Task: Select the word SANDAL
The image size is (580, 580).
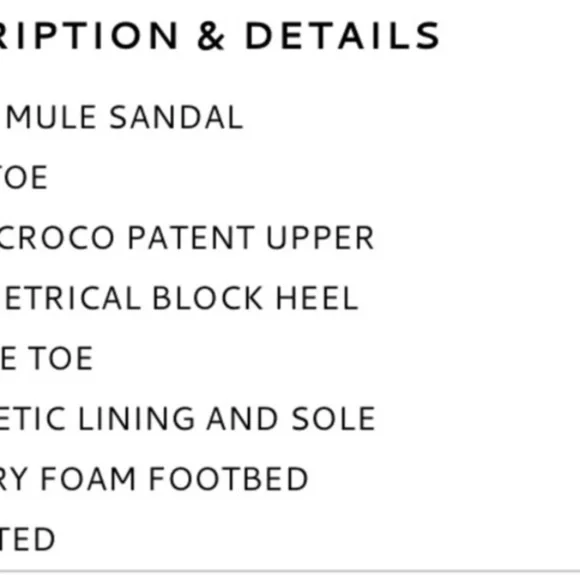Action: [176, 117]
